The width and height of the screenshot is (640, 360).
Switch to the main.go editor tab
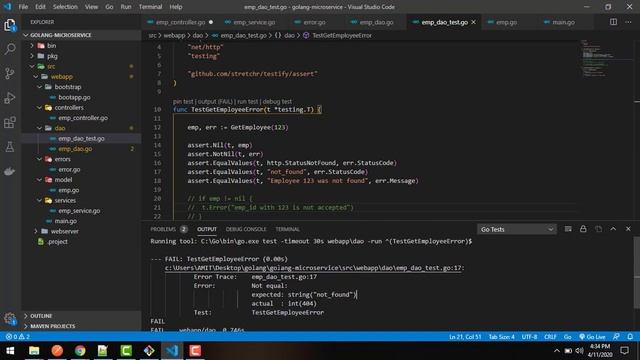coord(563,22)
